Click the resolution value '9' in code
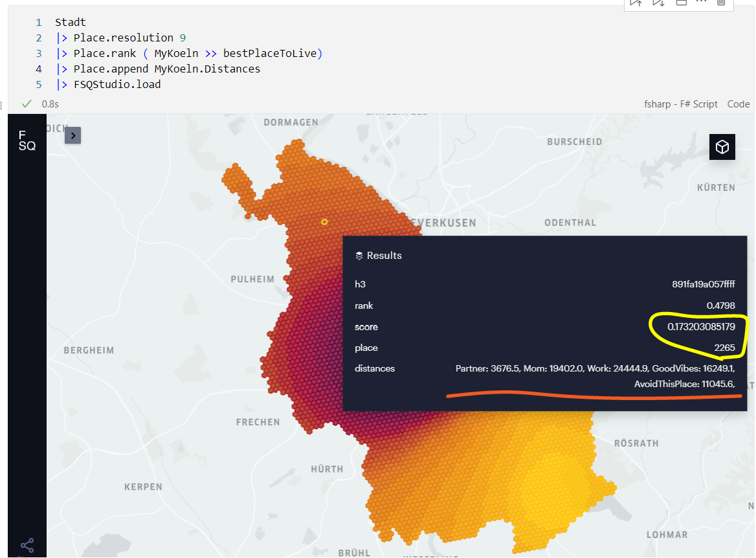The height and width of the screenshot is (558, 756). tap(183, 38)
